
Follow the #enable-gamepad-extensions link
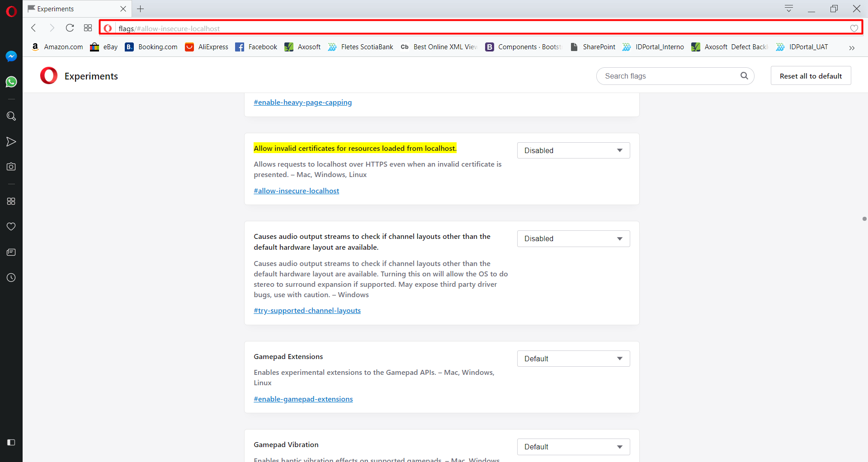click(x=303, y=399)
